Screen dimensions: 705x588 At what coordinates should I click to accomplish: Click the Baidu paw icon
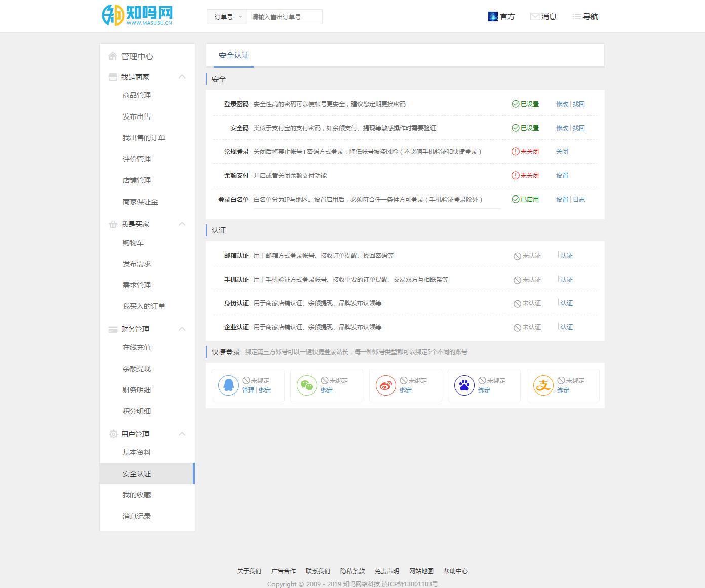(x=464, y=385)
